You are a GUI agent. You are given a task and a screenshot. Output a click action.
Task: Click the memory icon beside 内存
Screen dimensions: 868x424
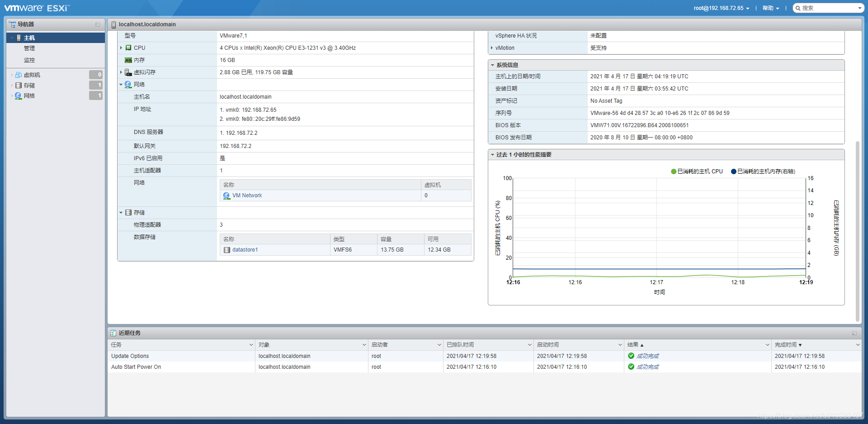(128, 60)
